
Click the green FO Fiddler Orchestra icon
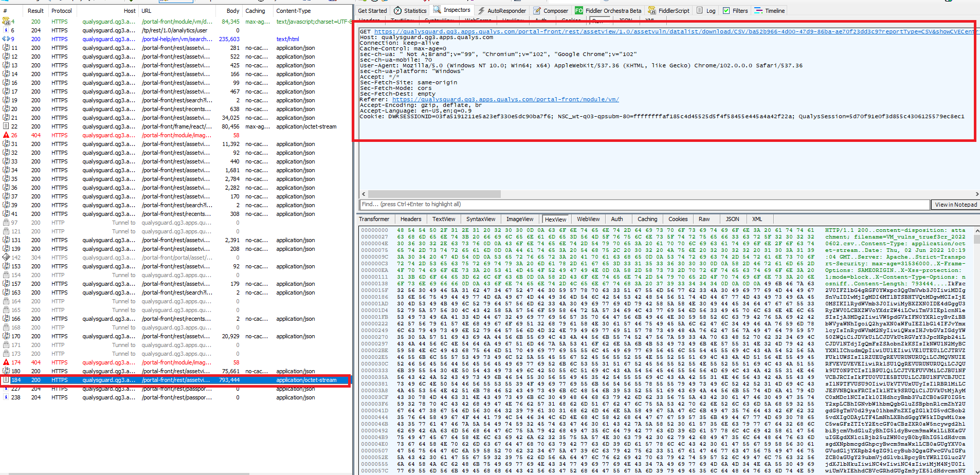pyautogui.click(x=579, y=10)
